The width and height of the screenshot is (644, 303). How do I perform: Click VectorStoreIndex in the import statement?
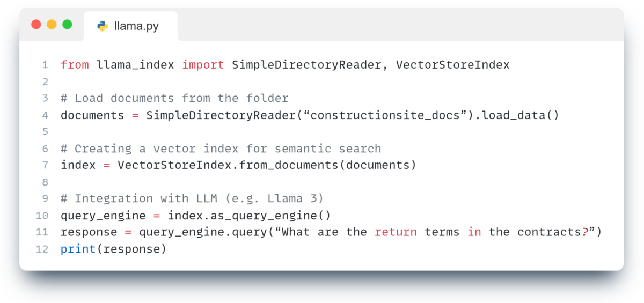coord(453,65)
